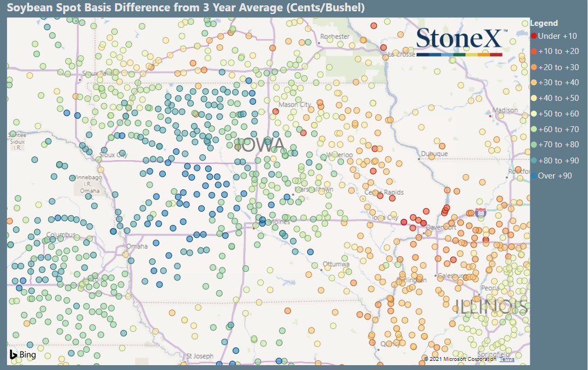Click the Marshalltown city label

tap(314, 189)
